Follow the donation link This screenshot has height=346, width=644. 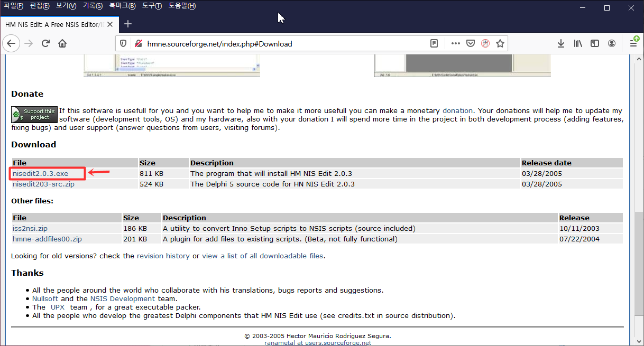[x=457, y=111]
